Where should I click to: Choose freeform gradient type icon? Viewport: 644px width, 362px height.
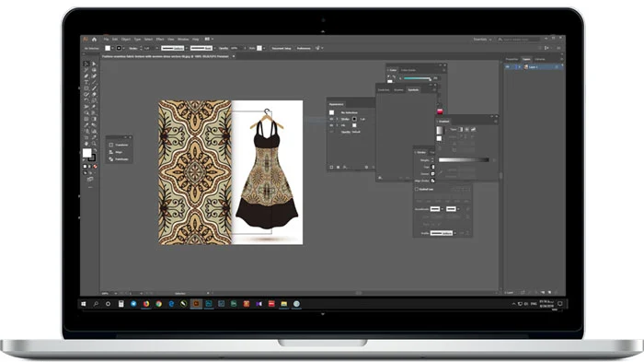pos(473,129)
